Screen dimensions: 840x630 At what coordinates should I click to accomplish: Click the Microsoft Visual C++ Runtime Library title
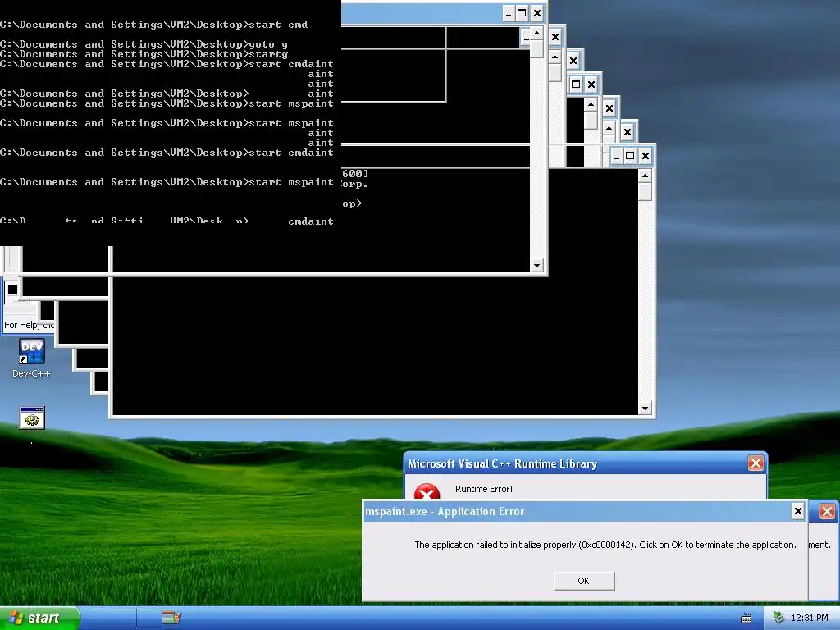click(503, 463)
